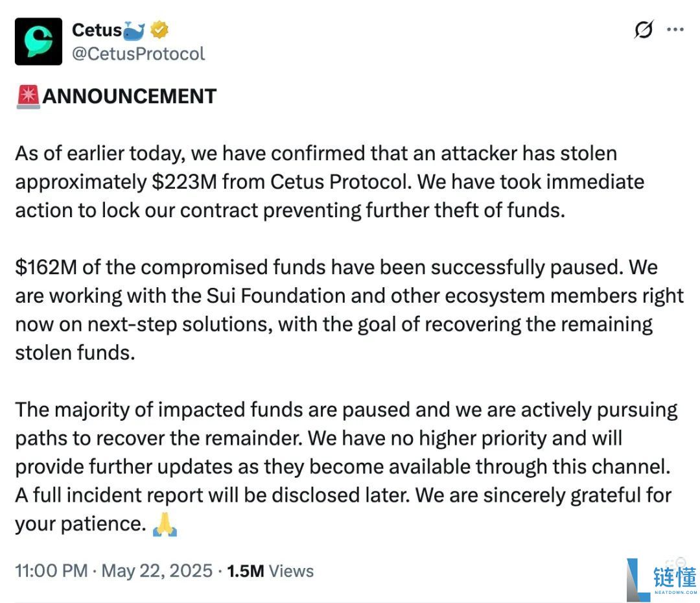700x603 pixels.
Task: Click the Grok slashed-circle icon
Action: (644, 29)
